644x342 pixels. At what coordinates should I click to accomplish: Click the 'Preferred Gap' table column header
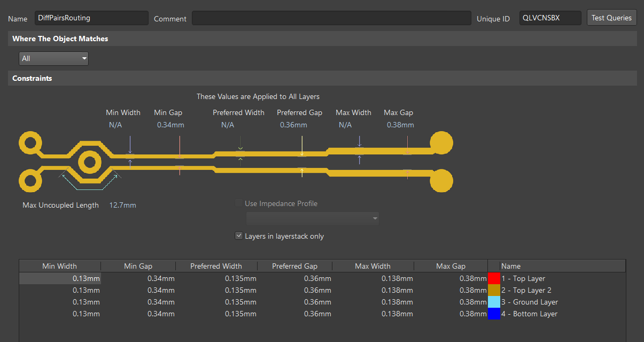[x=294, y=266]
